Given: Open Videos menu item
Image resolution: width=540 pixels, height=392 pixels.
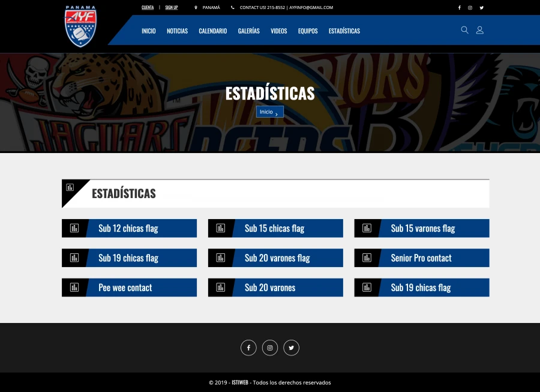Looking at the screenshot, I should [278, 31].
